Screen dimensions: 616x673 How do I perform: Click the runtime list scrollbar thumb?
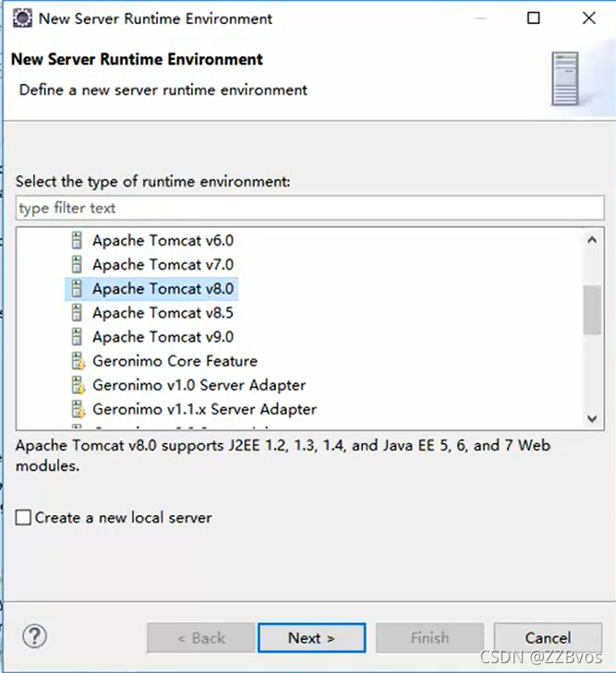pos(593,310)
